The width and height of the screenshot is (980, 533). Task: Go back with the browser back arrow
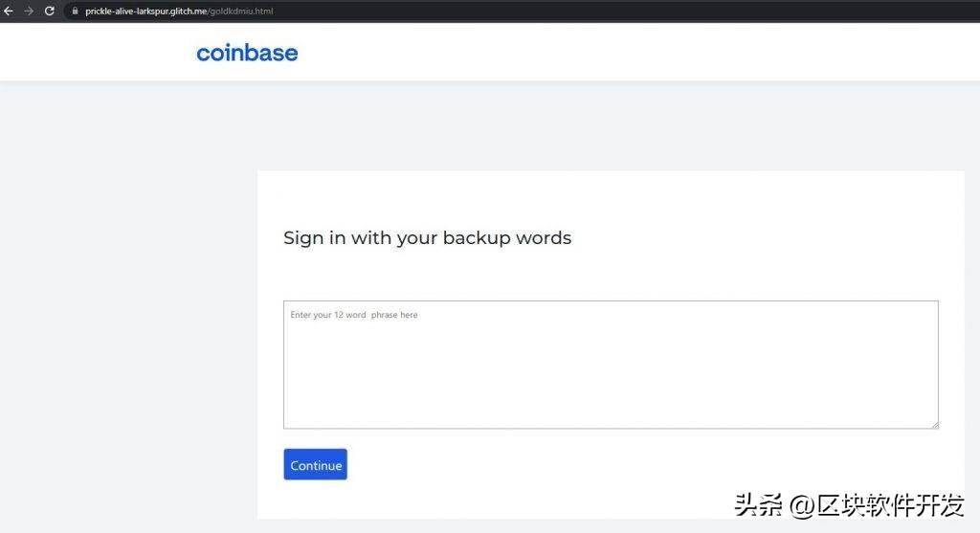coord(9,11)
